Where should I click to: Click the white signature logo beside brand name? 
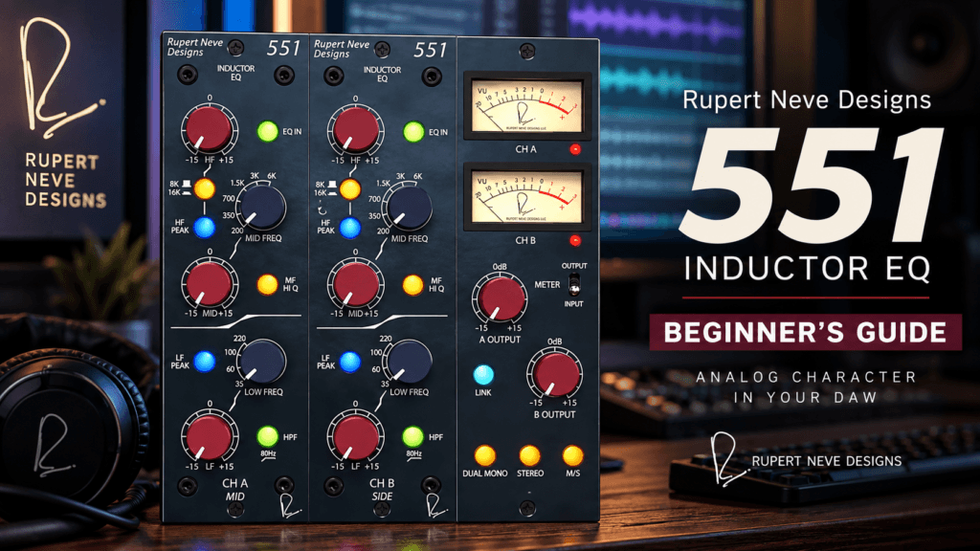[728, 459]
